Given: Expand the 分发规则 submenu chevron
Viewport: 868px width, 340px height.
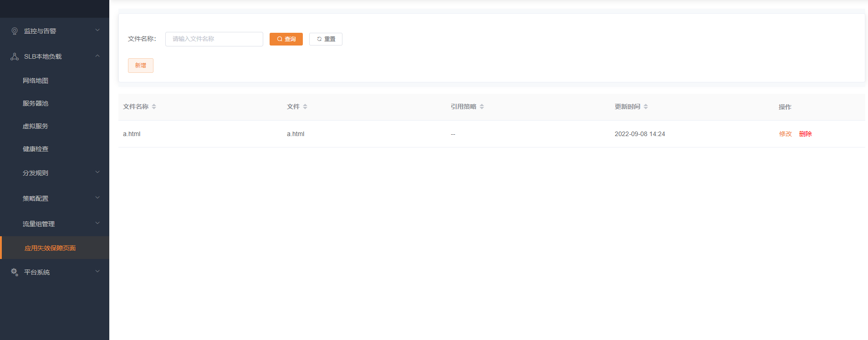Looking at the screenshot, I should [x=97, y=172].
